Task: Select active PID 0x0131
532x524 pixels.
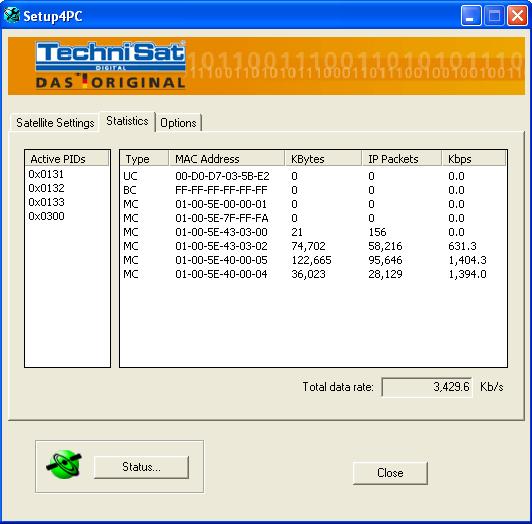Action: coord(46,174)
